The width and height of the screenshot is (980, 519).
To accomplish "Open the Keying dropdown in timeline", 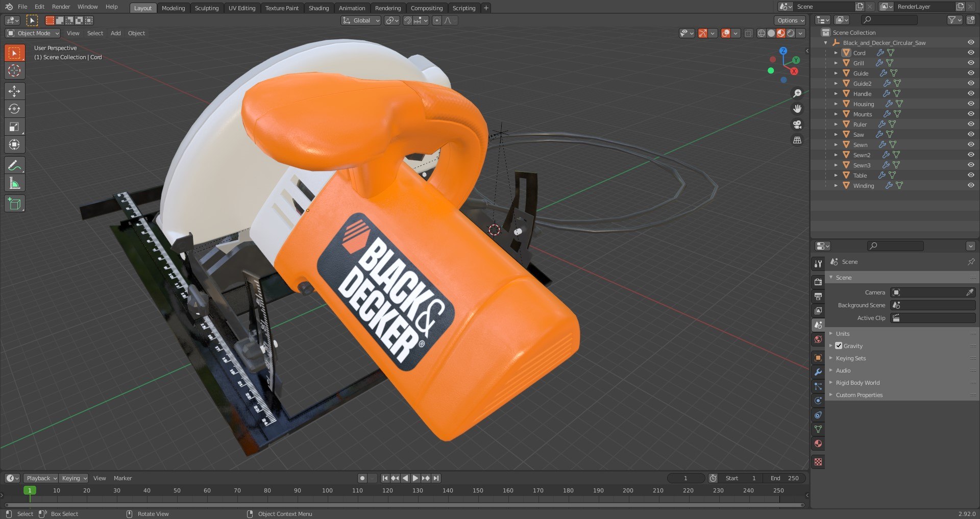I will click(73, 478).
